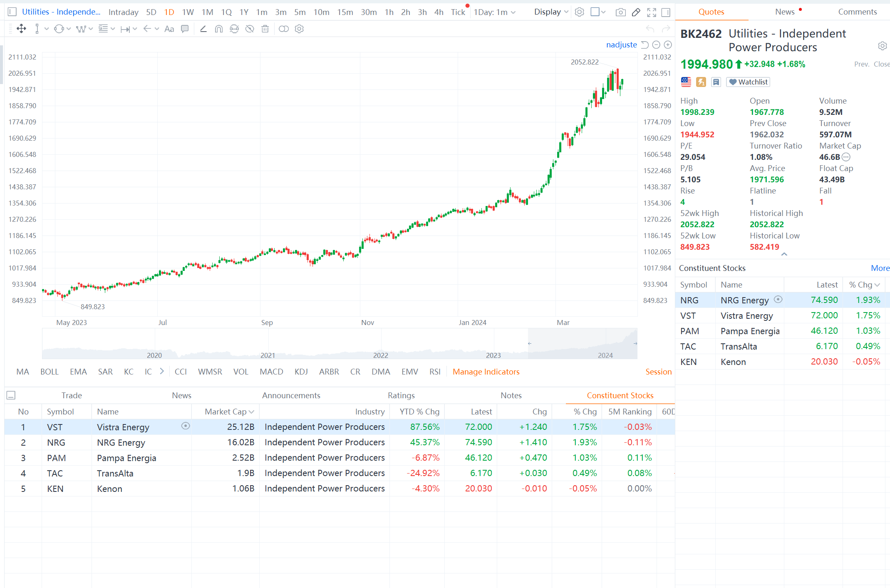Open quote panel settings gear

pos(883,46)
